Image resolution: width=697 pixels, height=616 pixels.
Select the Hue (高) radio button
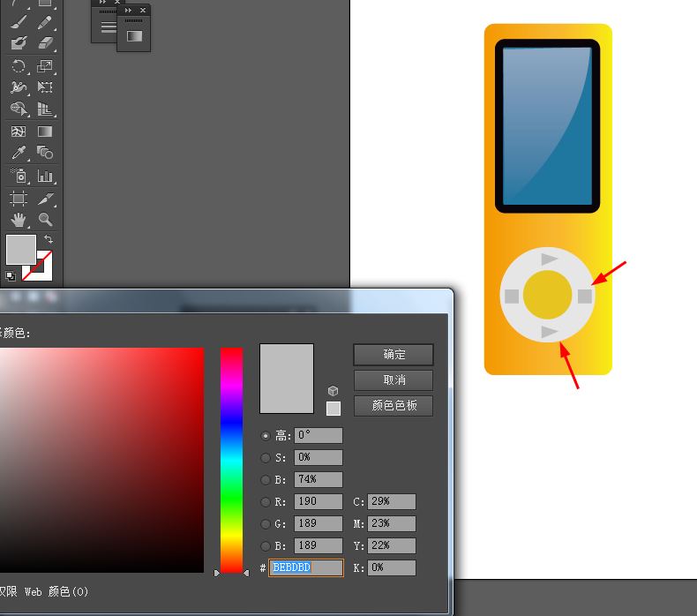[266, 436]
